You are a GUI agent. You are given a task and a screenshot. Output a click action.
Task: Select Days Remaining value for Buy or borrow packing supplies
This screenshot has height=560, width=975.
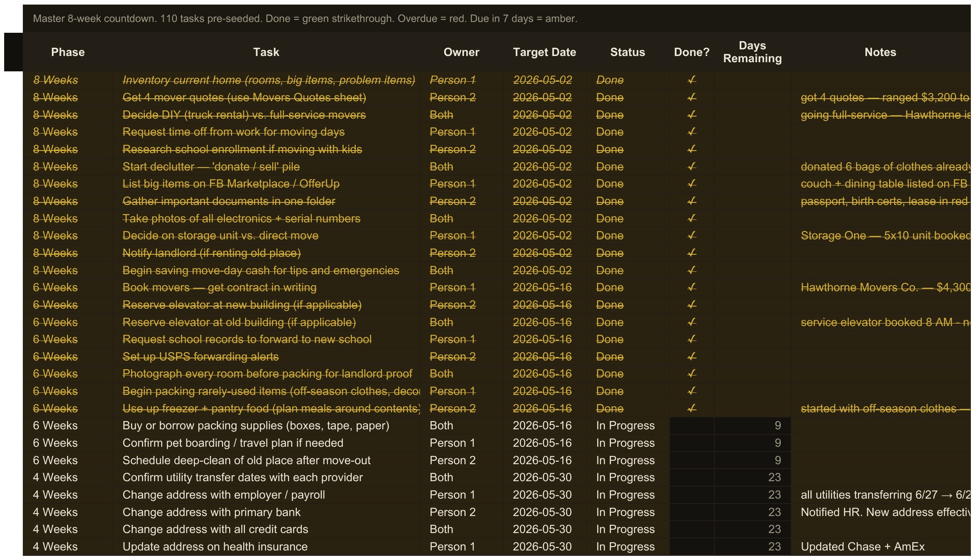click(777, 426)
